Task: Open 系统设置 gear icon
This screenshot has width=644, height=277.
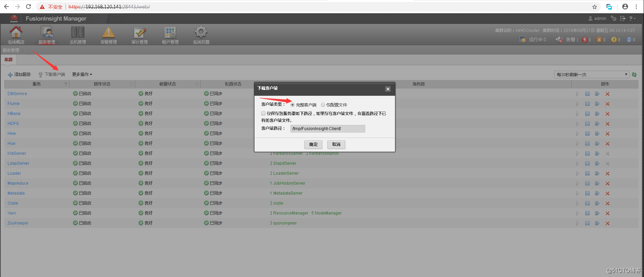Action: click(201, 32)
